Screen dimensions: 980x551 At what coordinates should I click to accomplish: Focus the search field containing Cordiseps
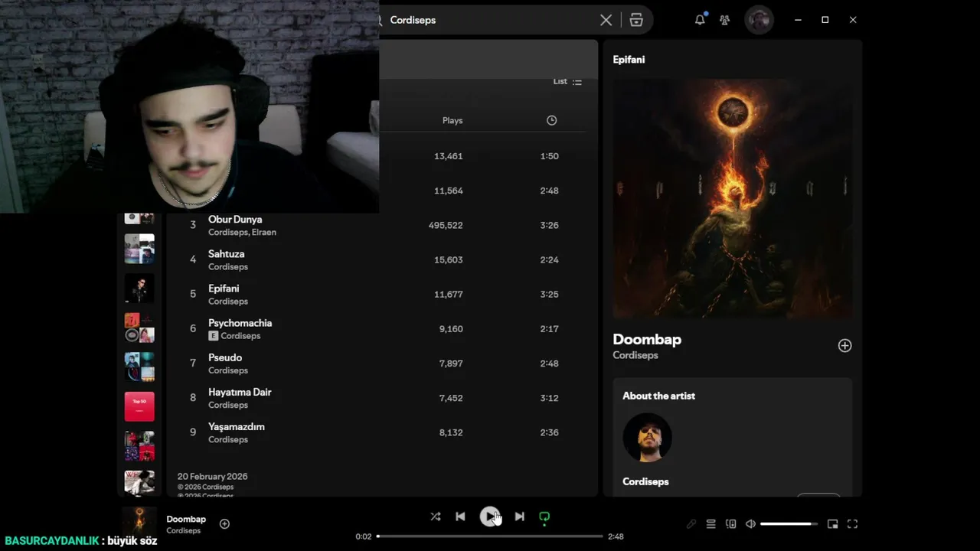[490, 20]
